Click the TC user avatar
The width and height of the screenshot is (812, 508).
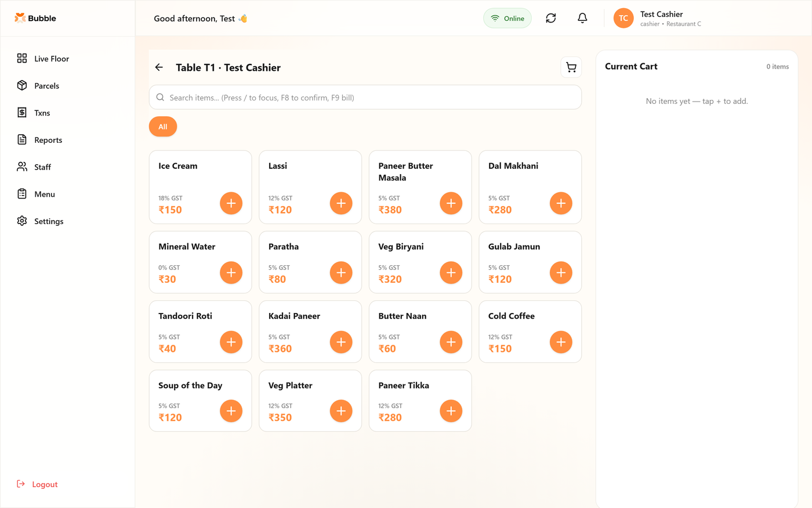point(623,19)
